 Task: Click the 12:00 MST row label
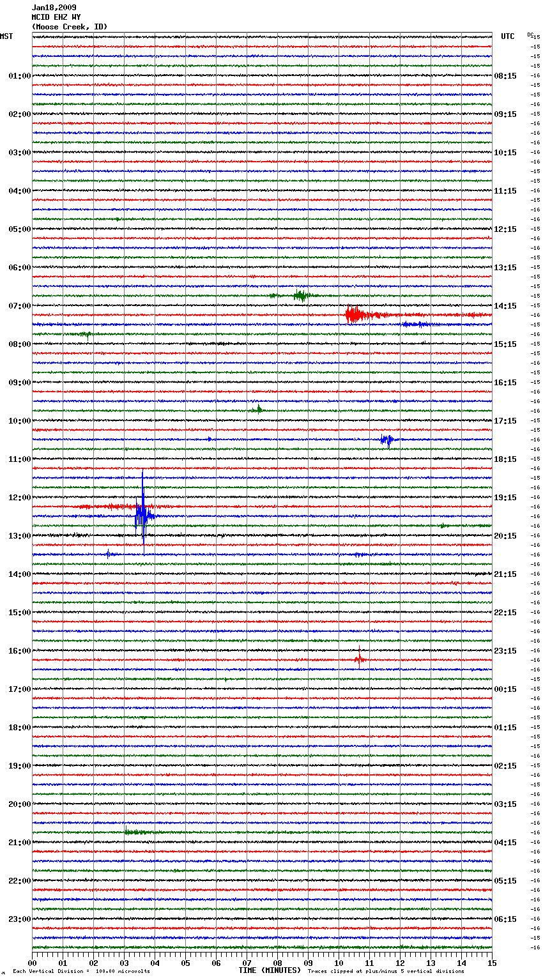[x=20, y=498]
